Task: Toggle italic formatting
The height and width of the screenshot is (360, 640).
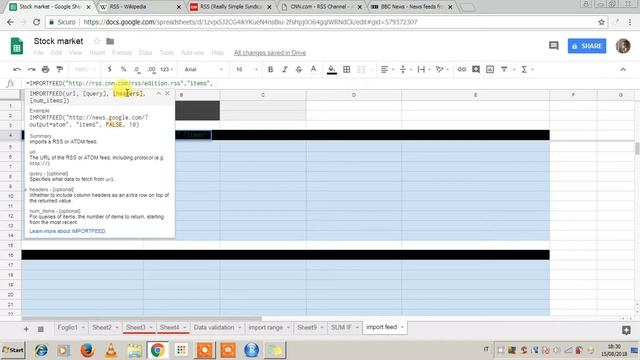Action: (284, 69)
